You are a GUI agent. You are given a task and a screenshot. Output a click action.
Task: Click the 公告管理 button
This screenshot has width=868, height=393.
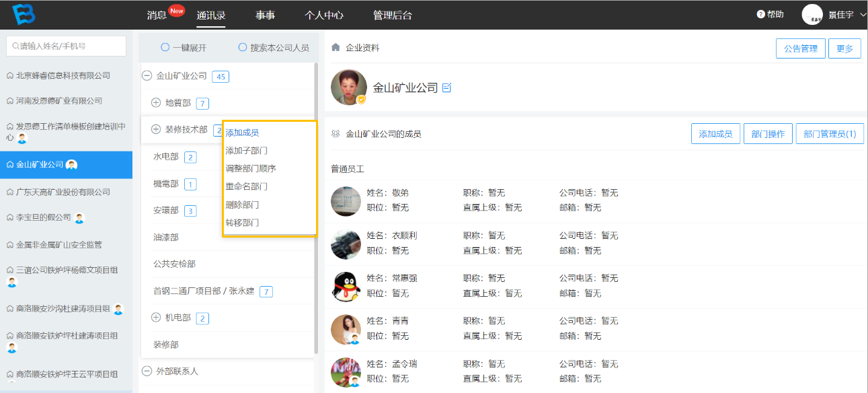[x=801, y=48]
